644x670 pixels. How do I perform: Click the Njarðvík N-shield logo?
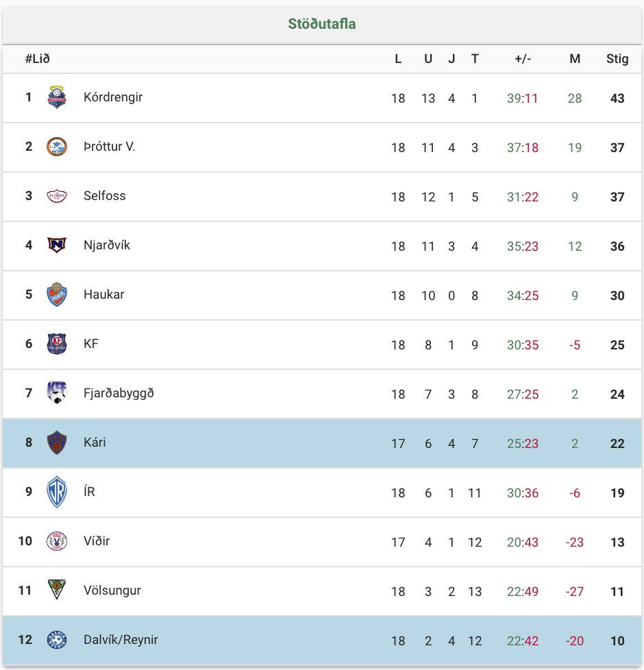click(57, 245)
